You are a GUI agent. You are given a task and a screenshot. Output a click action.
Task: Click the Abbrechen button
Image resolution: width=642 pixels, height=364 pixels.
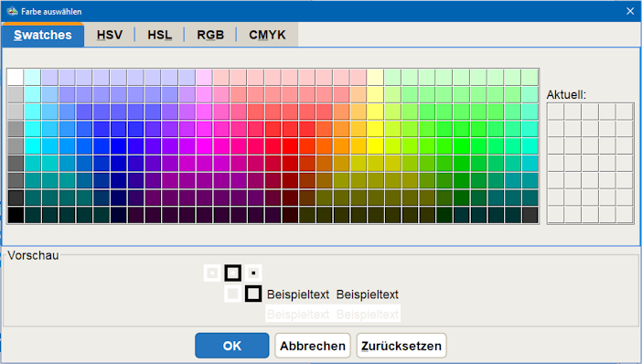click(x=313, y=346)
